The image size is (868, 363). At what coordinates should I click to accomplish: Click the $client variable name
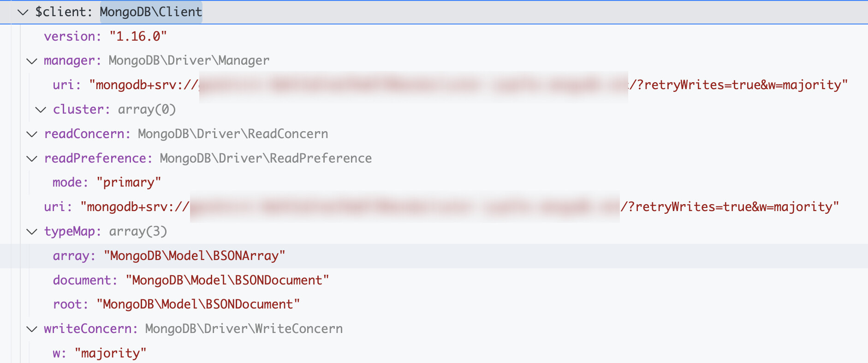coord(60,12)
